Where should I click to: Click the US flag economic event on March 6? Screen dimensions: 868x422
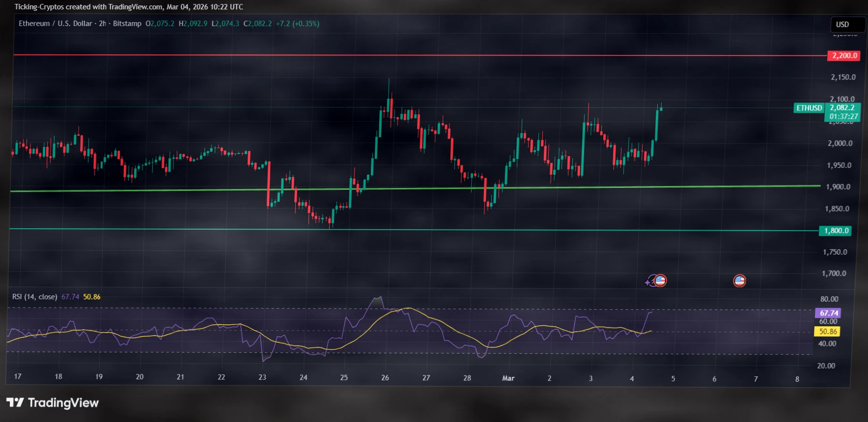point(739,281)
